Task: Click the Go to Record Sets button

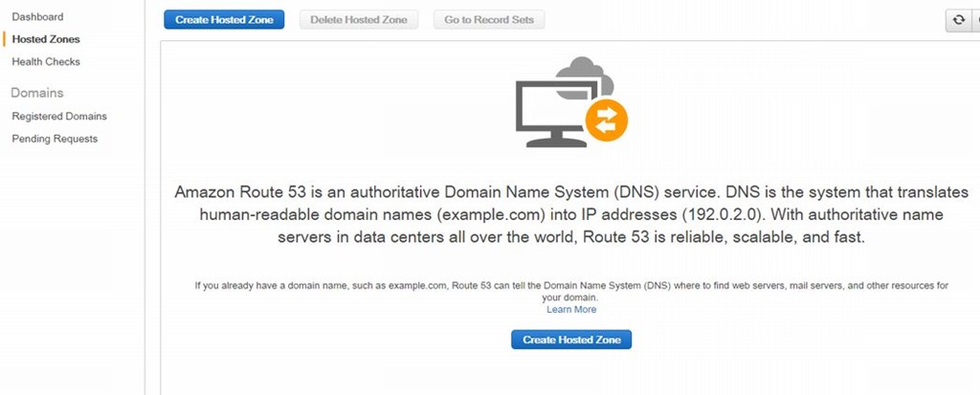Action: (489, 20)
